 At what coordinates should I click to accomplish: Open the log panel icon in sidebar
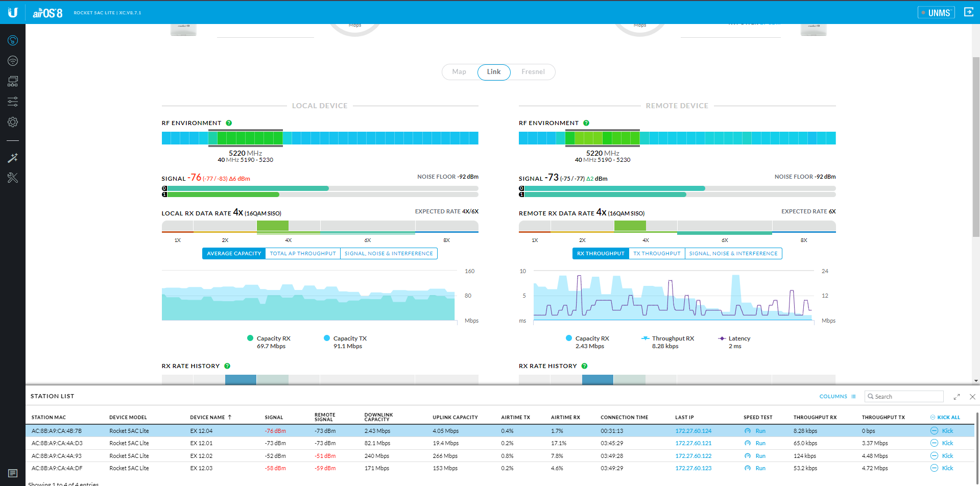13,473
